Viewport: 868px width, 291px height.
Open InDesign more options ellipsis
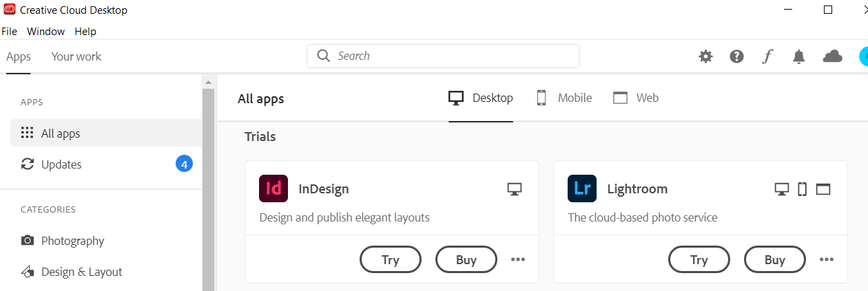coord(518,259)
